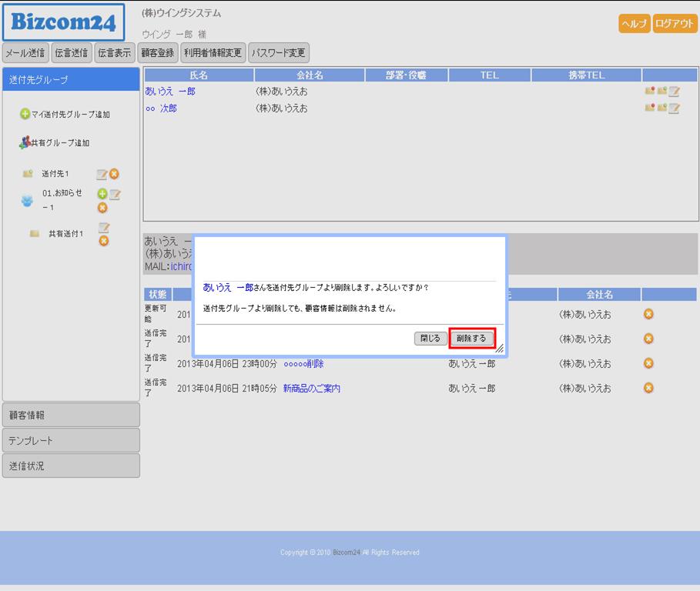Click the 閉じる button in the dialog
The width and height of the screenshot is (700, 591).
pyautogui.click(x=430, y=339)
